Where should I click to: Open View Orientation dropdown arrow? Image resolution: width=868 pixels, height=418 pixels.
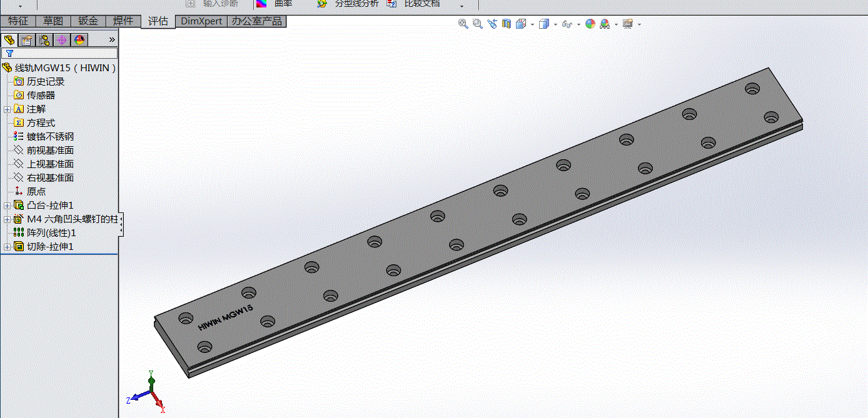pyautogui.click(x=532, y=24)
